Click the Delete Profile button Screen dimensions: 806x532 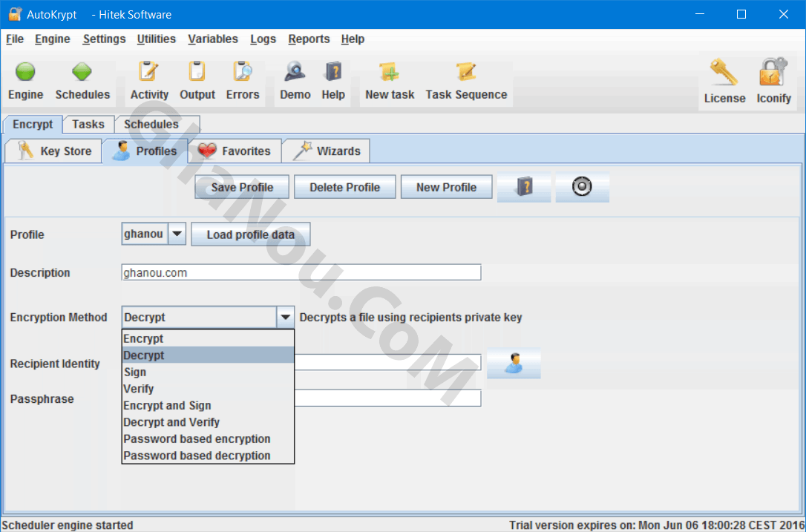coord(345,187)
